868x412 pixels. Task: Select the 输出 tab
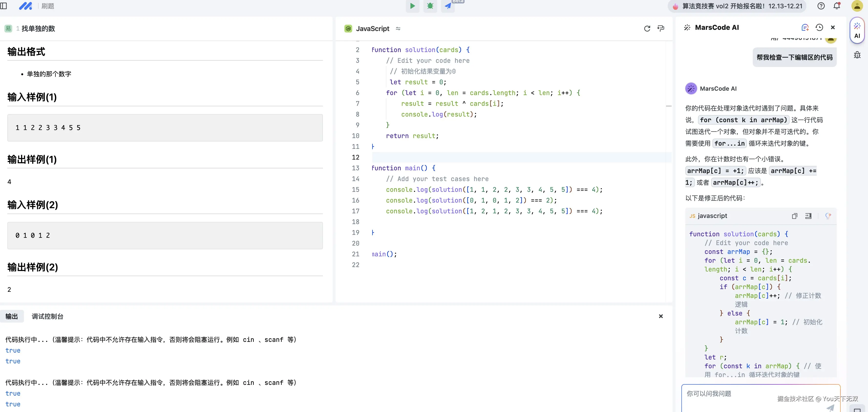[x=12, y=316]
